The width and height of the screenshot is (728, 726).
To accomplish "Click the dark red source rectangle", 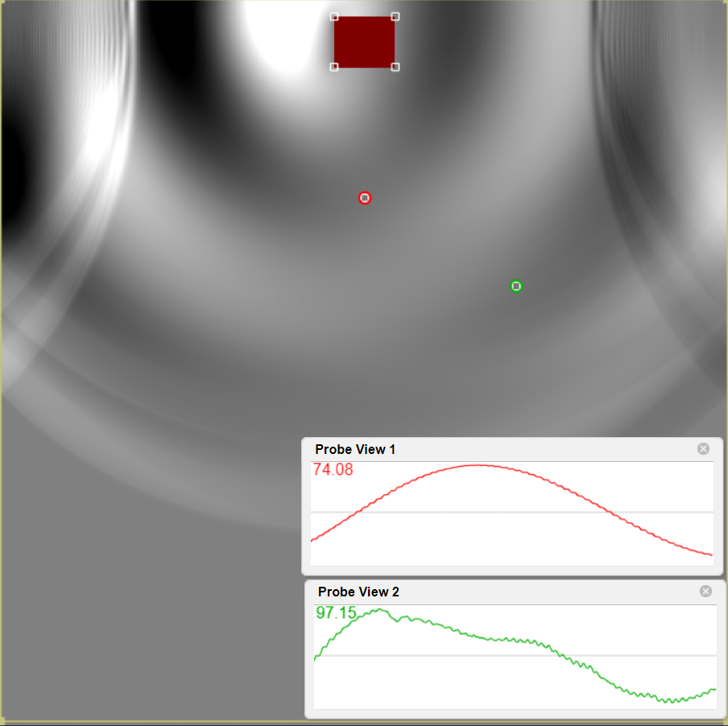I will tap(365, 42).
